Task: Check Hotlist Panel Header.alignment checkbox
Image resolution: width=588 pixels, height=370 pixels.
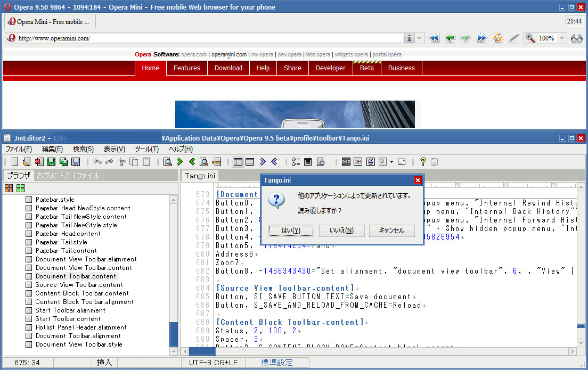Action: (x=29, y=327)
